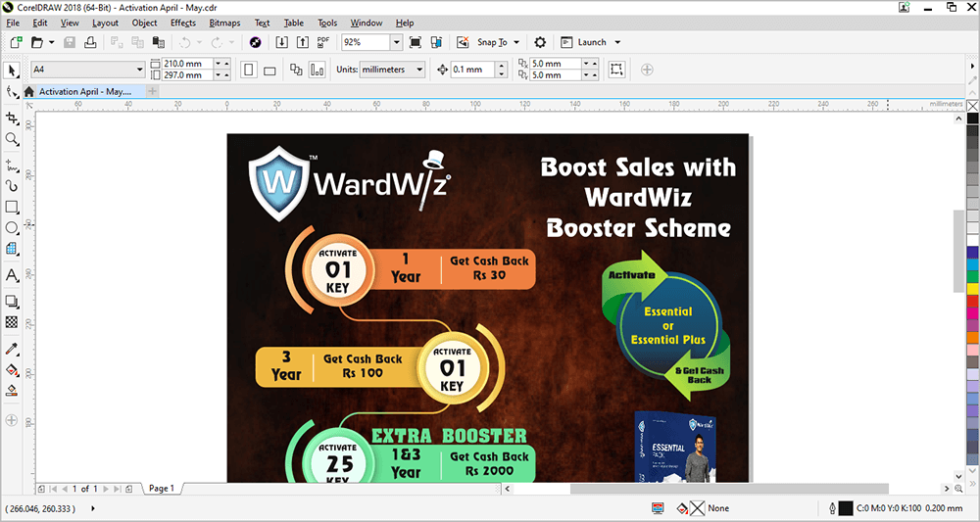The image size is (980, 522).
Task: Toggle show or hide rulers icon
Action: [436, 42]
